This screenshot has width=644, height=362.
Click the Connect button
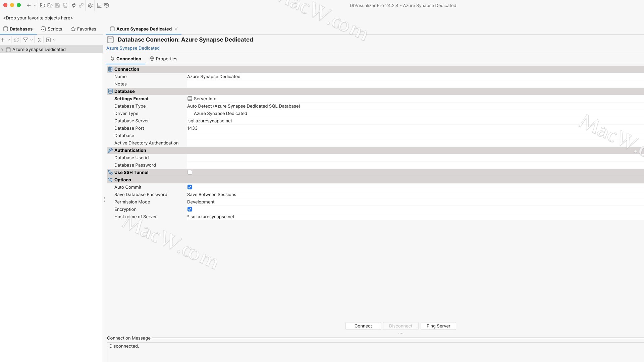363,326
